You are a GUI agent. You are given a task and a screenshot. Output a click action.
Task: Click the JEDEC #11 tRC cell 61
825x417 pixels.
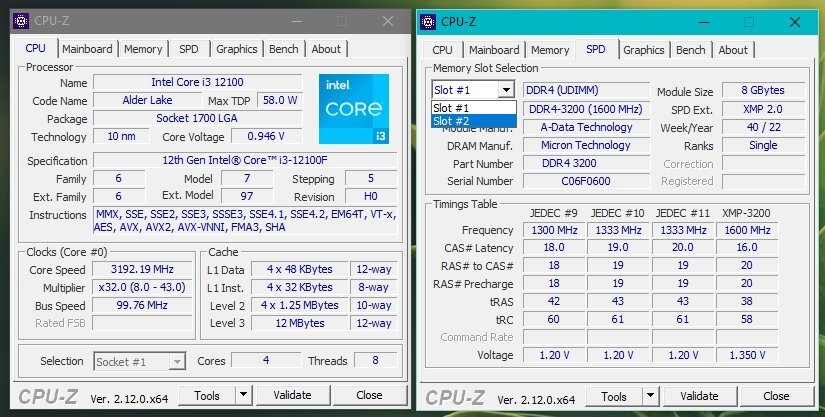pyautogui.click(x=683, y=319)
